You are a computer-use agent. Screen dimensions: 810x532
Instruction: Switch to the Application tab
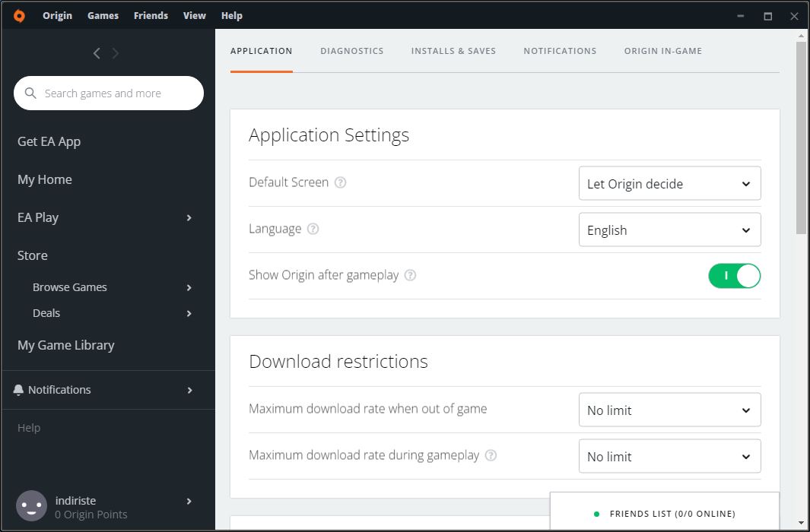(262, 51)
